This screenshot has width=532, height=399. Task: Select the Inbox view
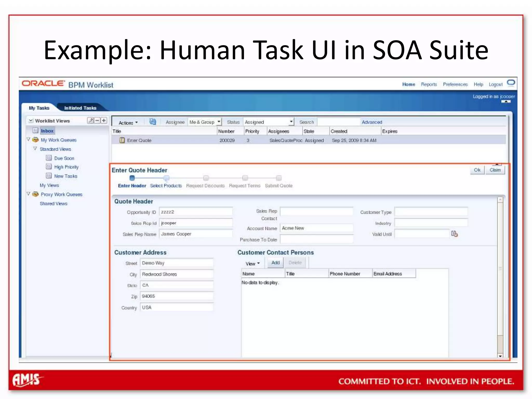coord(47,131)
